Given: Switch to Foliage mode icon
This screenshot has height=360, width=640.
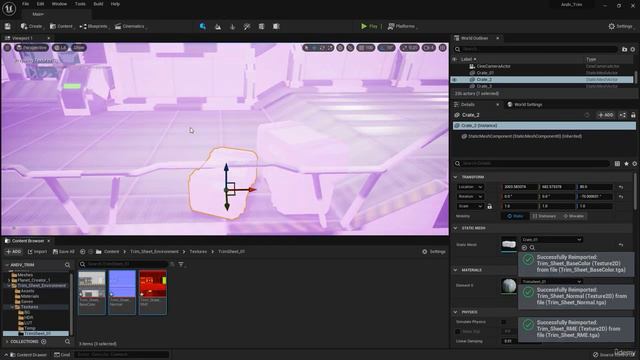Looking at the screenshot, I should [x=233, y=27].
